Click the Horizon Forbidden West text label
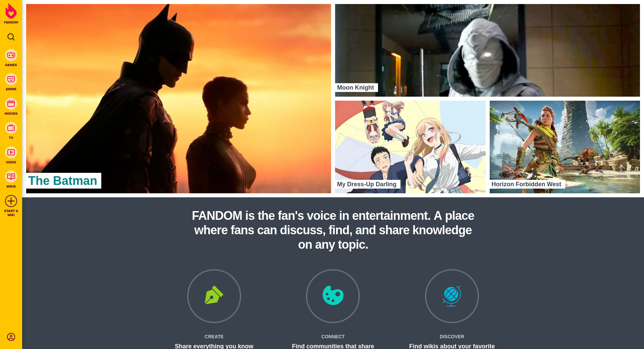Screen dimensions: 644x349 [527, 184]
